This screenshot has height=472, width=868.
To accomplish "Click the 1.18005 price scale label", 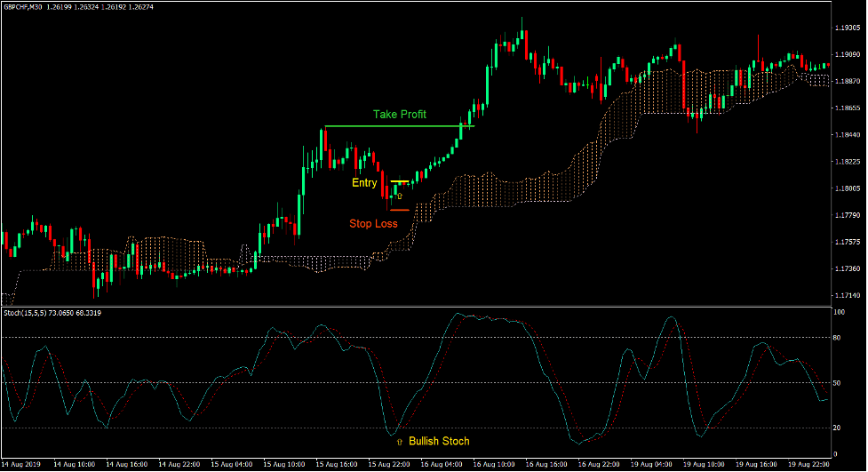I will click(x=848, y=188).
